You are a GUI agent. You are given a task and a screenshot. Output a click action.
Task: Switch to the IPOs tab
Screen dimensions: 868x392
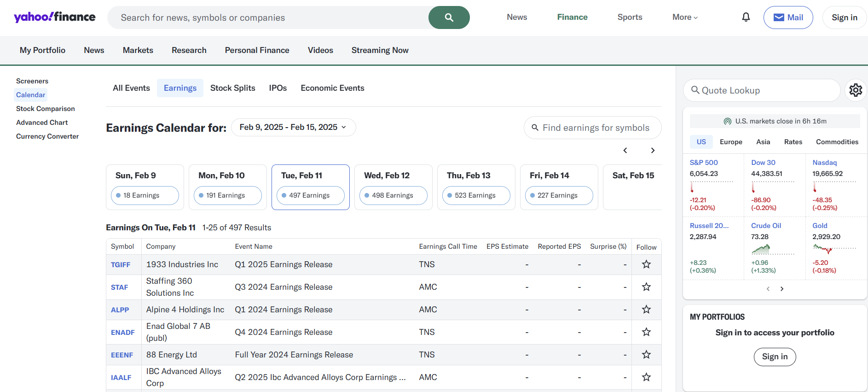point(278,88)
